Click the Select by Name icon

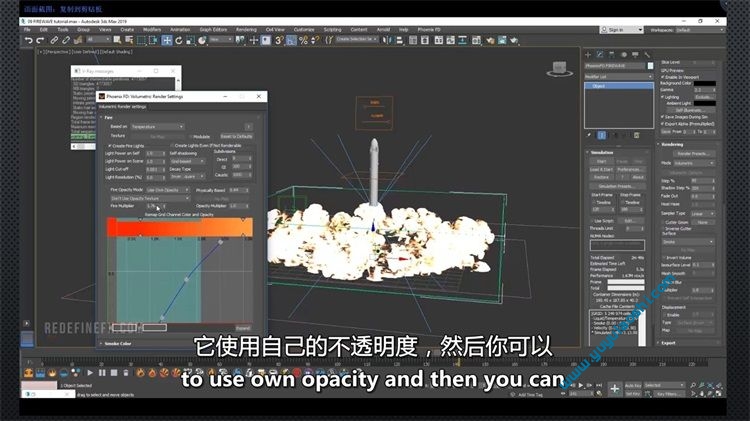tap(129, 41)
